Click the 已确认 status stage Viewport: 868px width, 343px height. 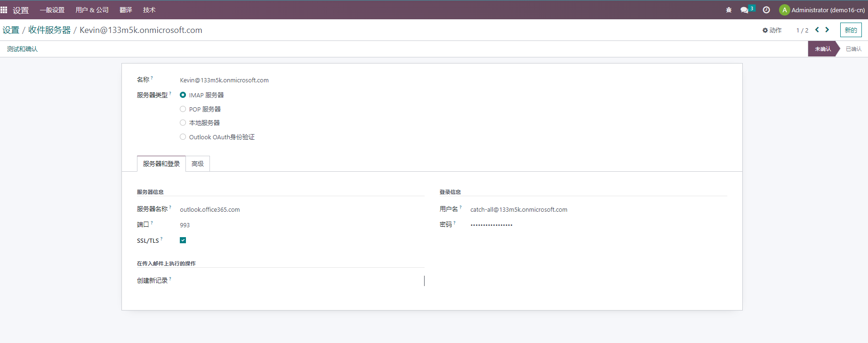point(853,49)
